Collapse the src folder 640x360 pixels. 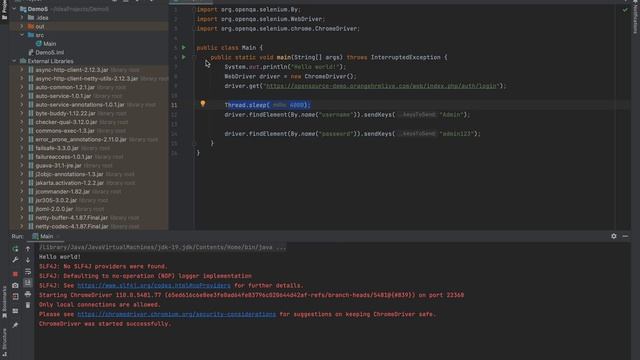(22, 35)
